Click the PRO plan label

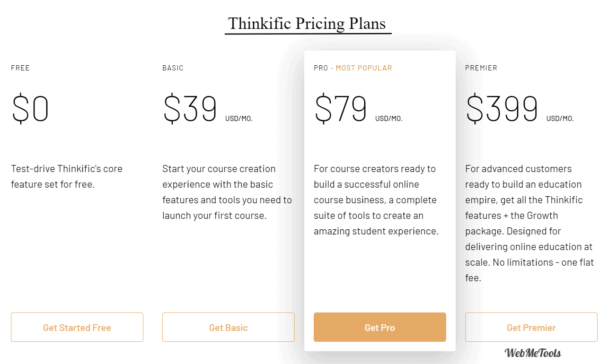(321, 68)
